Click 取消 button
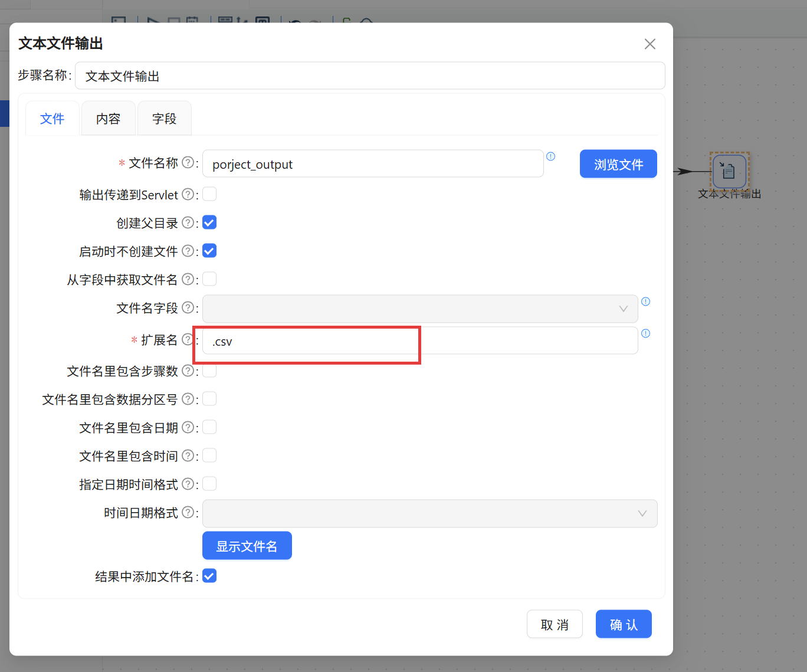 (x=555, y=624)
